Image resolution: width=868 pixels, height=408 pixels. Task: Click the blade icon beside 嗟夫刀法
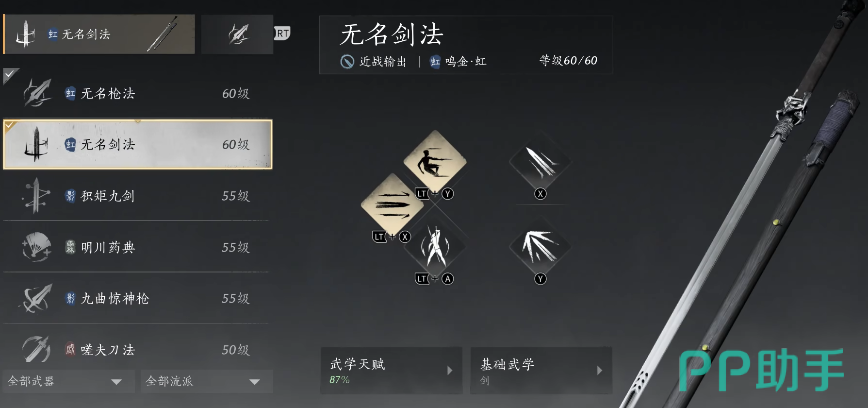36,349
